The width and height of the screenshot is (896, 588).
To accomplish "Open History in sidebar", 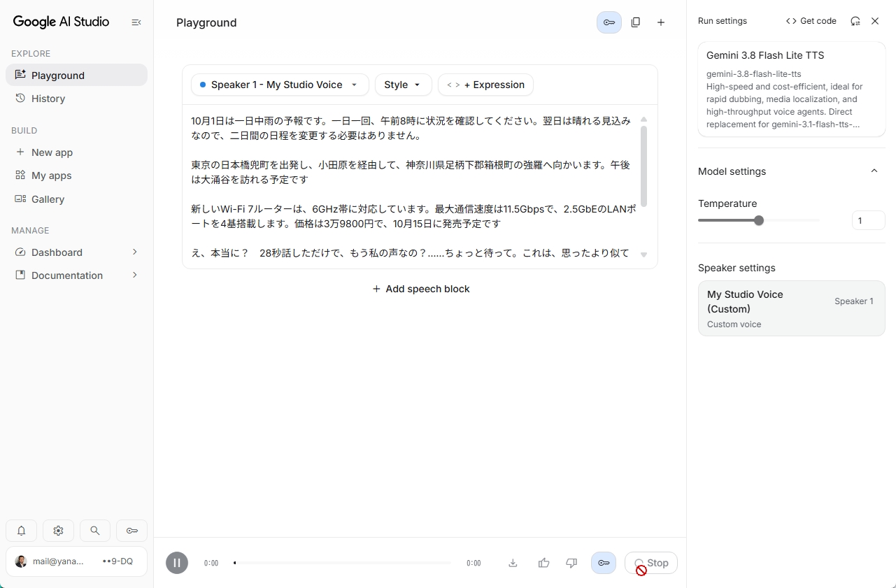I will pos(76,99).
